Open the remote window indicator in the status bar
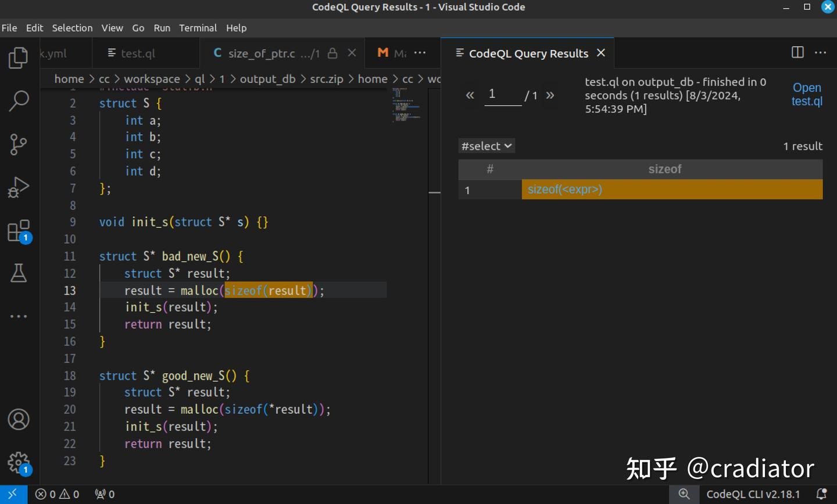This screenshot has height=504, width=837. [x=12, y=494]
